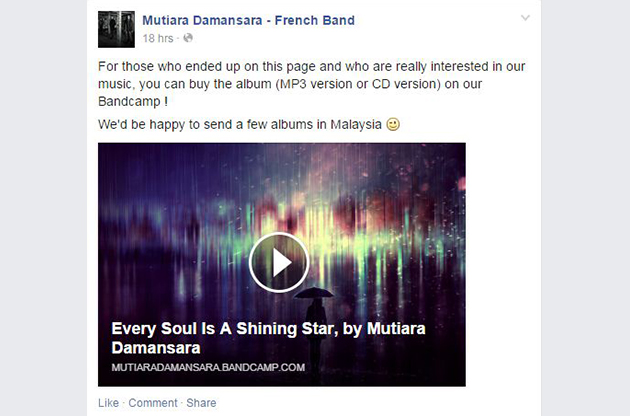Viewport: 630px width, 416px height.
Task: Click the MUTIARADAMANSARA.BANDCAMP.COM domain text
Action: click(x=208, y=367)
